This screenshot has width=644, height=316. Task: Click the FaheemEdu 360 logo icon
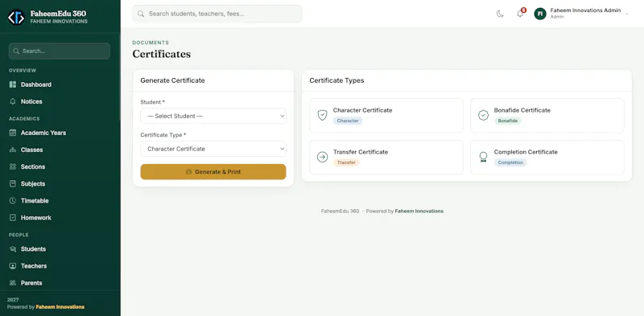pyautogui.click(x=16, y=17)
